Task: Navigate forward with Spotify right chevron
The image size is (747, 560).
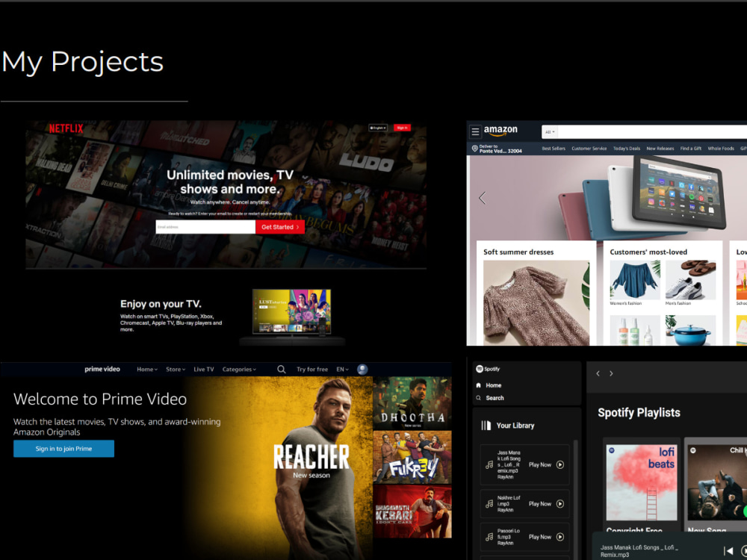Action: (611, 374)
